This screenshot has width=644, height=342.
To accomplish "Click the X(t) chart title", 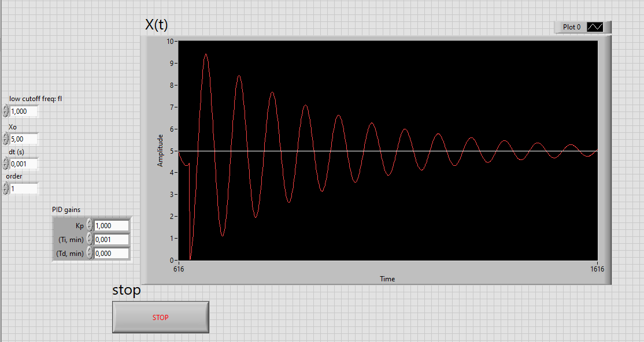I will pos(157,25).
